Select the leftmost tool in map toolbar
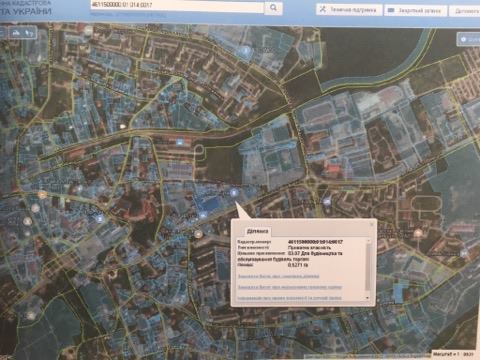 15,33
